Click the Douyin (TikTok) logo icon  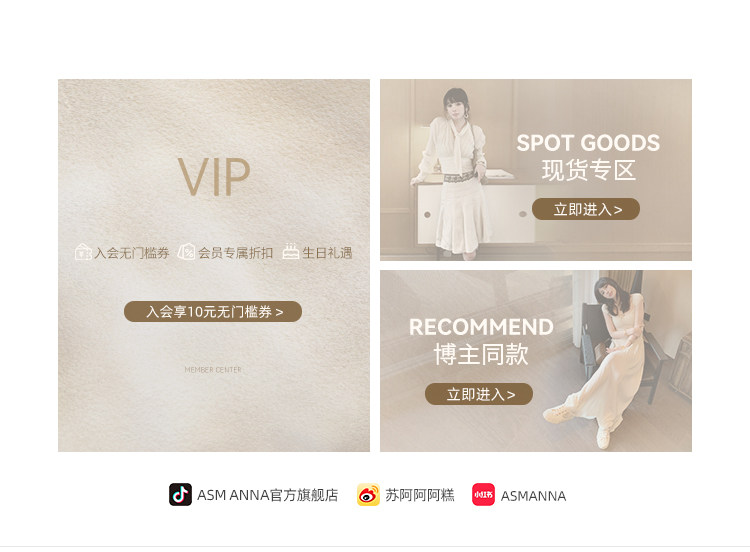coord(180,495)
